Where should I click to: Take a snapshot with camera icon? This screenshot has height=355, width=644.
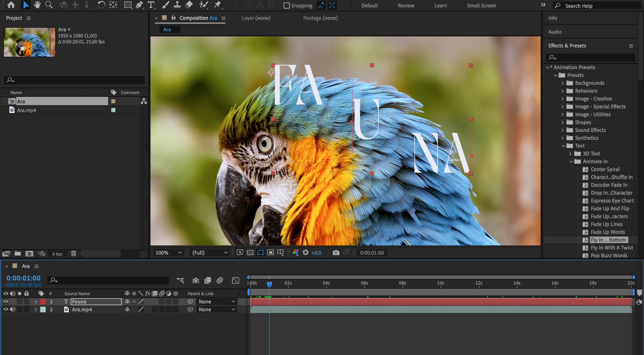point(336,253)
